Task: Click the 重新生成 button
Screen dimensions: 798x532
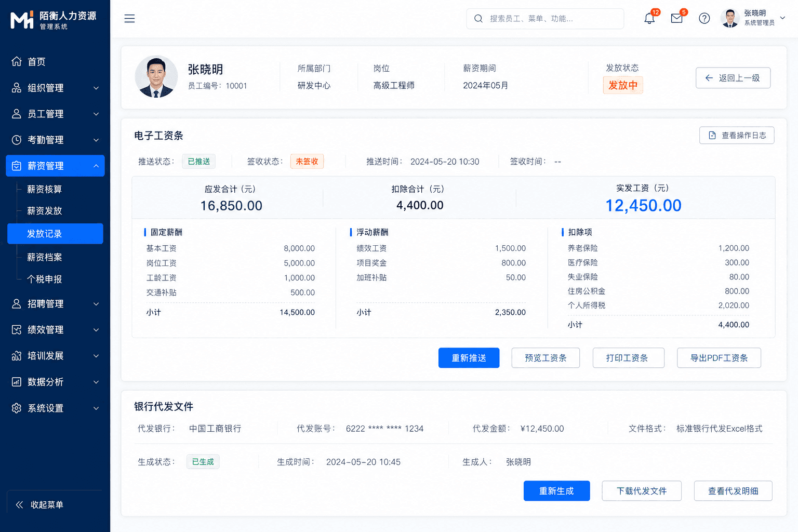Action: (x=556, y=491)
